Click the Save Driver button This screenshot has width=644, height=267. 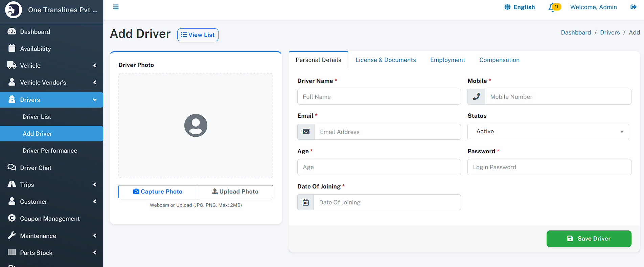pos(589,239)
